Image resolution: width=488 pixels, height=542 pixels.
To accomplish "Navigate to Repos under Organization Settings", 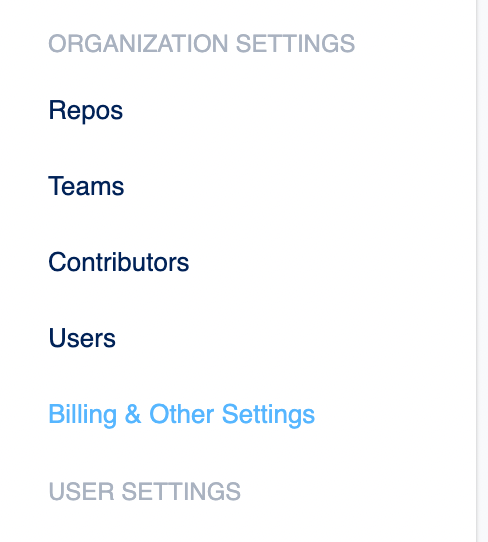I will point(86,111).
